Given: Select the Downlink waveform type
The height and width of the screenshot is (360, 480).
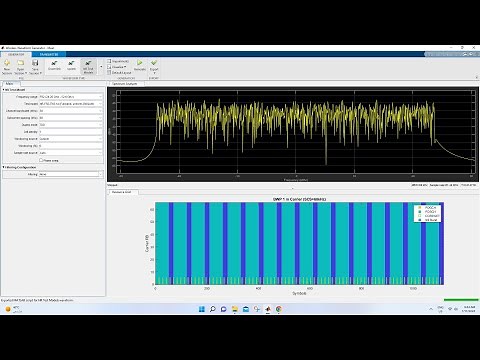Looking at the screenshot, I should (54, 65).
